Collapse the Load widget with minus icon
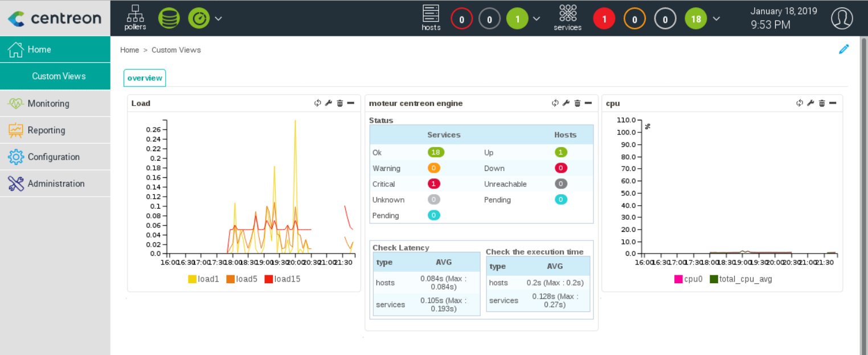The height and width of the screenshot is (355, 868). [x=351, y=103]
